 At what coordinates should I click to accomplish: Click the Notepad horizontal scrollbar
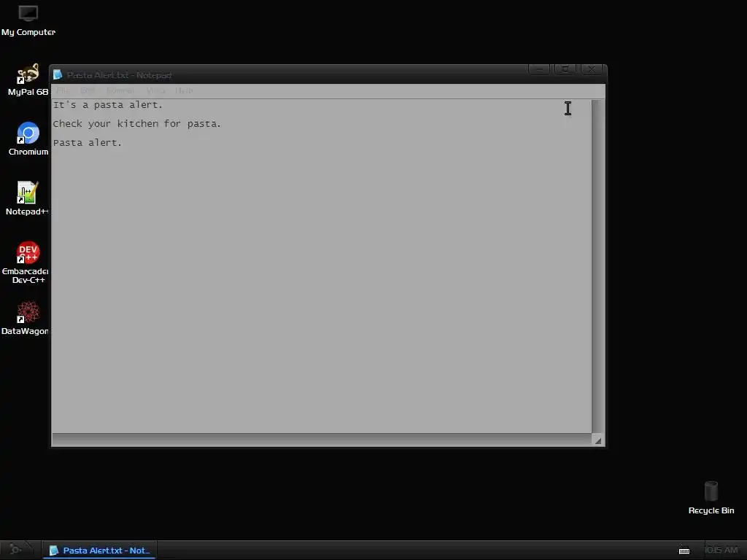[x=322, y=440]
